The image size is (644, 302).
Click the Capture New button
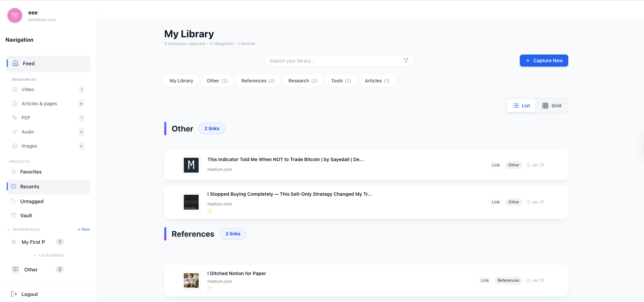click(x=544, y=61)
